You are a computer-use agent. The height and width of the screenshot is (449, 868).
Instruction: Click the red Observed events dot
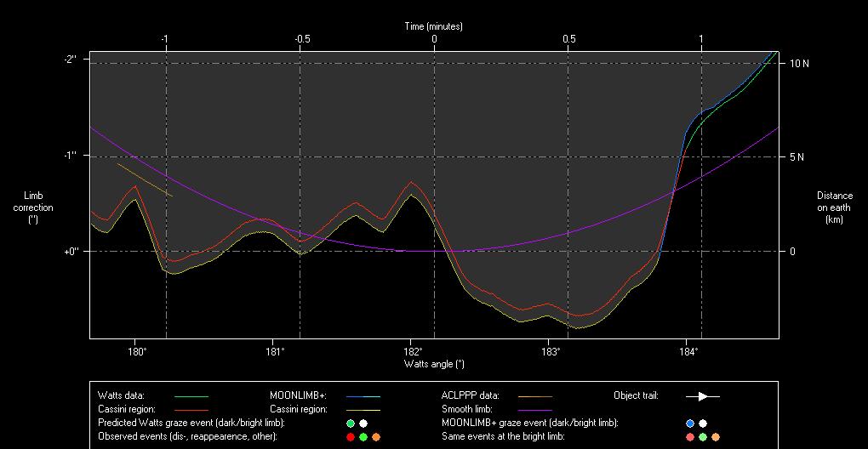(x=350, y=437)
